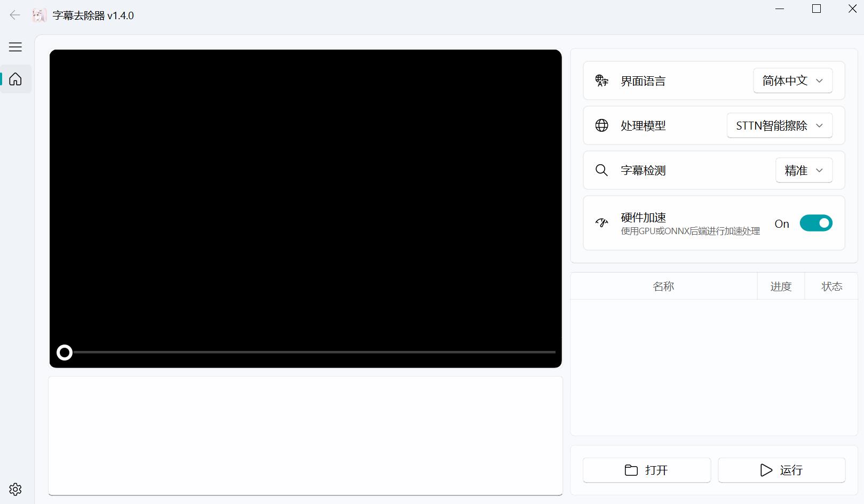
Task: Click the log output text area
Action: click(305, 435)
